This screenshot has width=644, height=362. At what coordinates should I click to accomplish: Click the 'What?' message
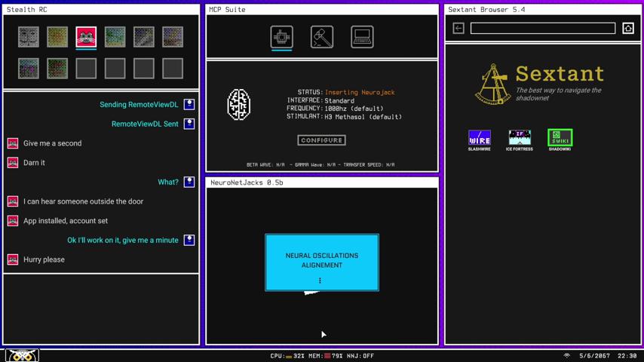[x=168, y=182]
